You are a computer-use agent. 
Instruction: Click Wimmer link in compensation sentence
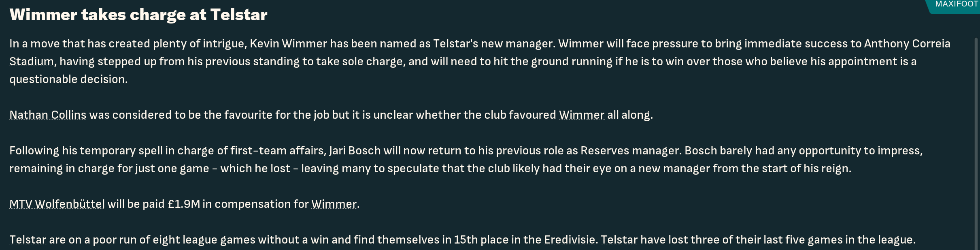tap(334, 204)
